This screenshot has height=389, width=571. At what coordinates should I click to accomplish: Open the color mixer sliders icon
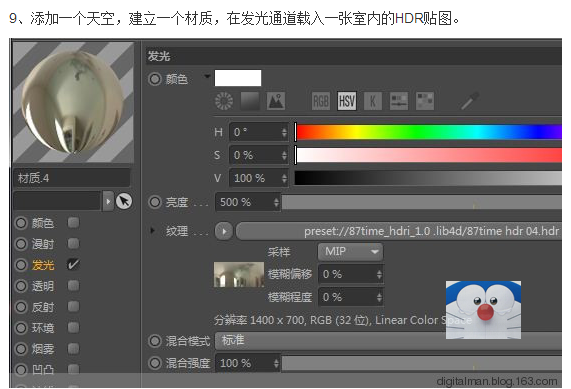tap(399, 101)
